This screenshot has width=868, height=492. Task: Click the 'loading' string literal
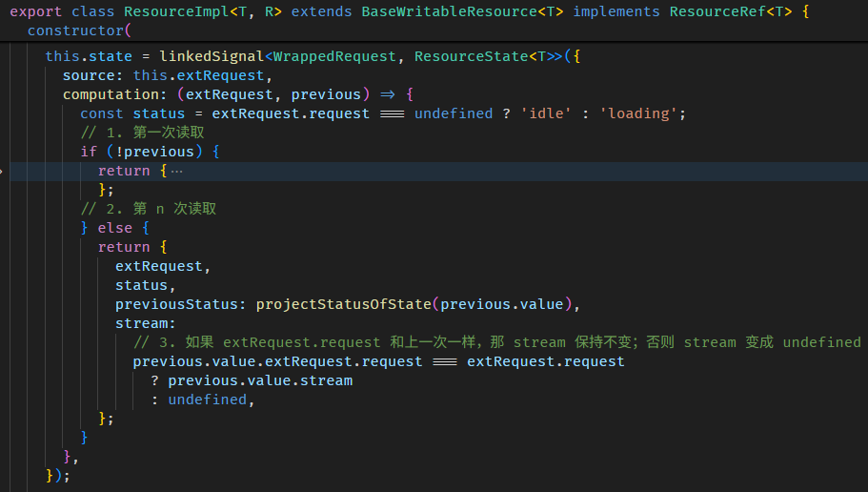638,113
